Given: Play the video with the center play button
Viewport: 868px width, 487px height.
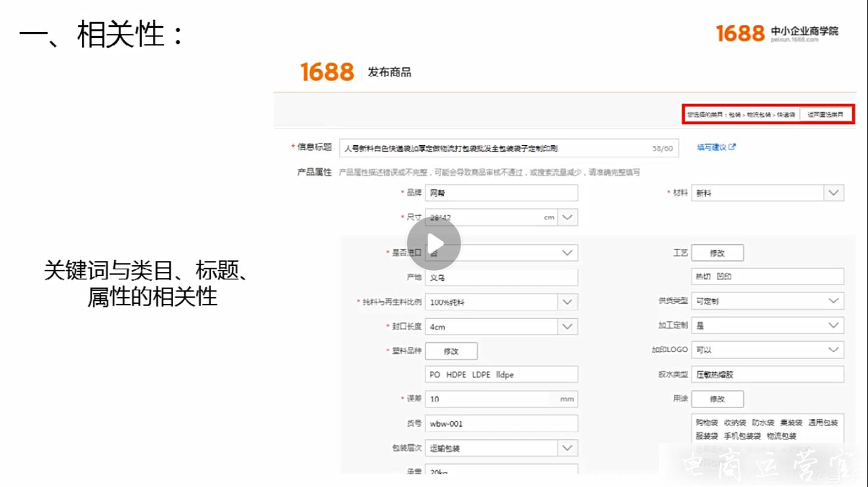Looking at the screenshot, I should [434, 243].
